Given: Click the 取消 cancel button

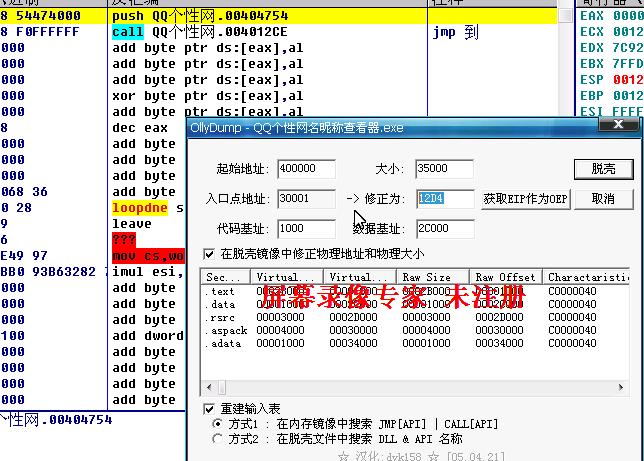Looking at the screenshot, I should pos(603,199).
